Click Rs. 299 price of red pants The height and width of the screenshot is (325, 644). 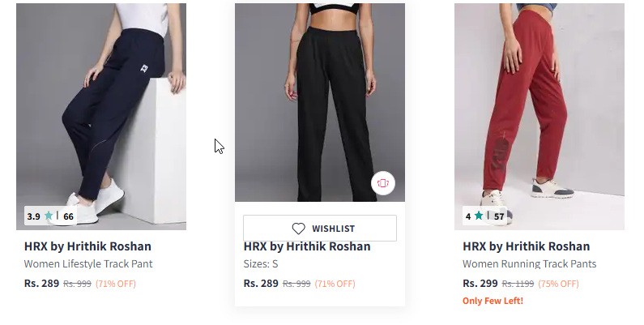pyautogui.click(x=480, y=284)
